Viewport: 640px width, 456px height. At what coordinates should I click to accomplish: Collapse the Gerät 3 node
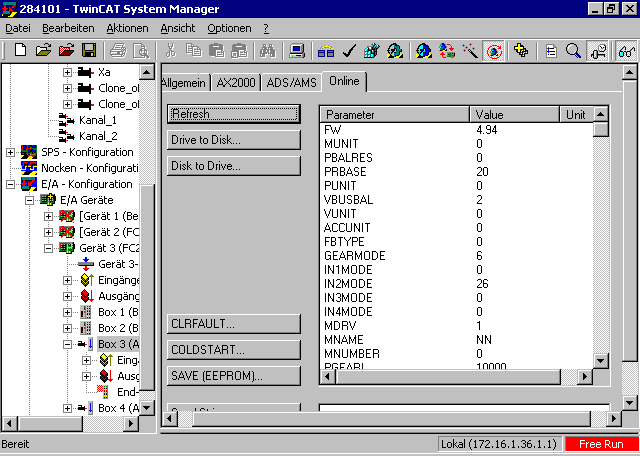click(49, 248)
